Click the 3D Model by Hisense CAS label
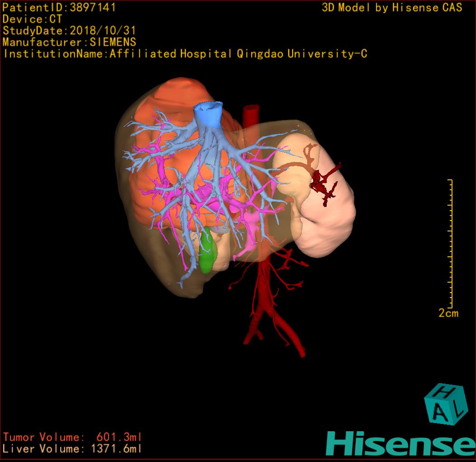The image size is (476, 462). point(392,7)
